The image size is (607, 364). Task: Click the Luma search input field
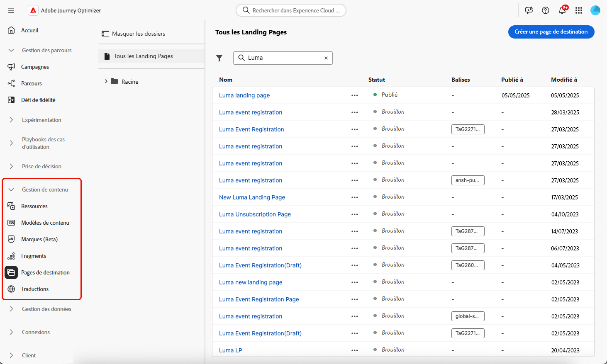pos(284,58)
